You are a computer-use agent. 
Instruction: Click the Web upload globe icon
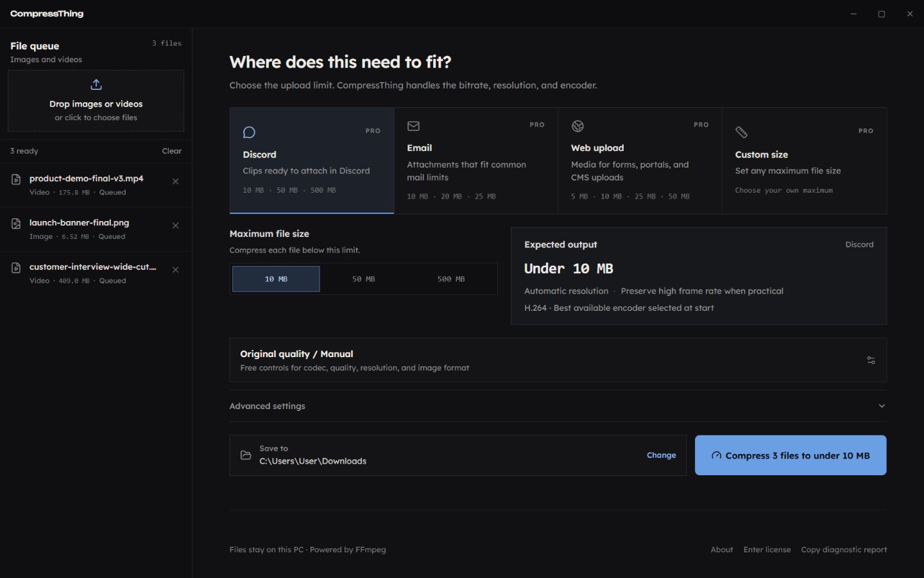pos(577,126)
